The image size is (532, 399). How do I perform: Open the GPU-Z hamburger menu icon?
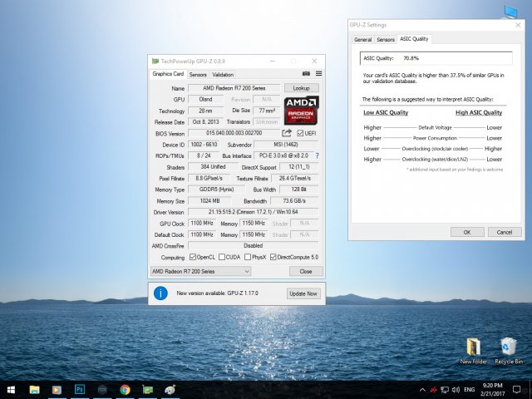pyautogui.click(x=318, y=74)
